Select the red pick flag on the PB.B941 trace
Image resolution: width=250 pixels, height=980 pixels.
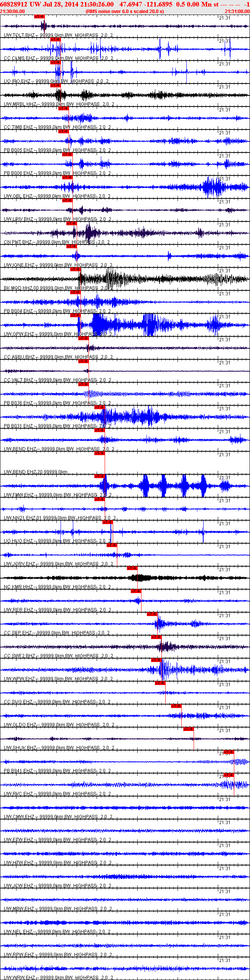pos(229,752)
